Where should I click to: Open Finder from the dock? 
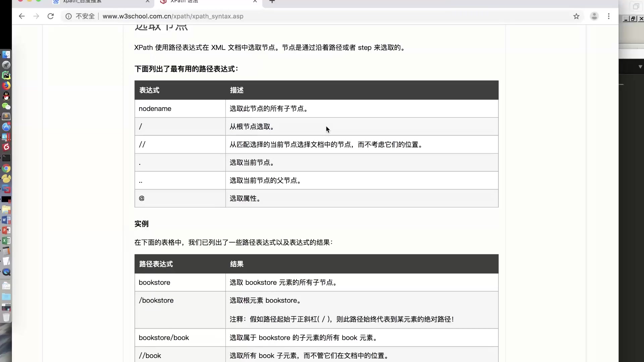click(6, 54)
